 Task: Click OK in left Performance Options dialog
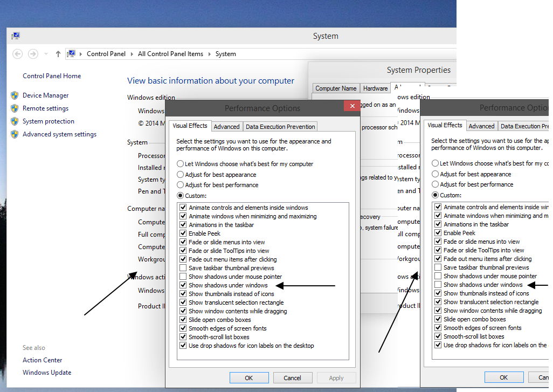tap(249, 378)
